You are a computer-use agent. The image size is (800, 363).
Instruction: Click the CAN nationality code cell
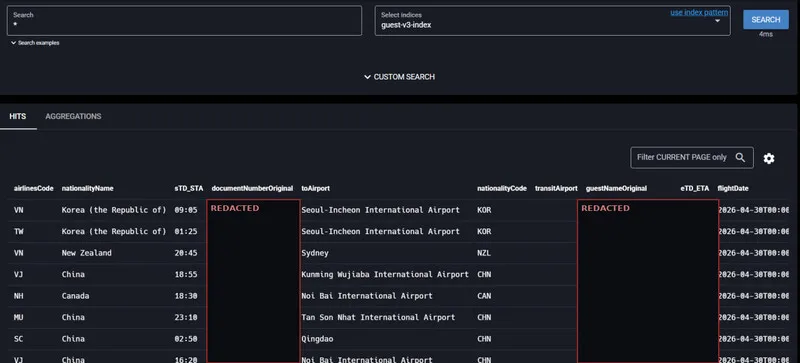tap(484, 296)
